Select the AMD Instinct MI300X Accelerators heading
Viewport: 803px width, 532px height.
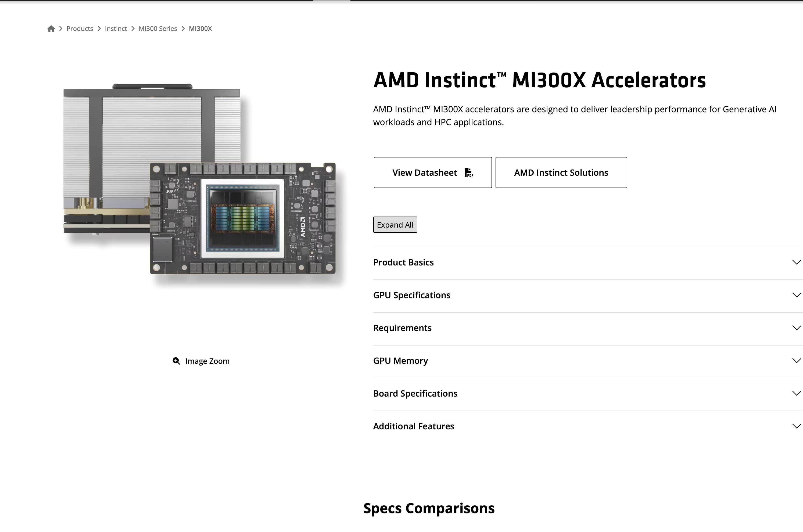coord(539,80)
